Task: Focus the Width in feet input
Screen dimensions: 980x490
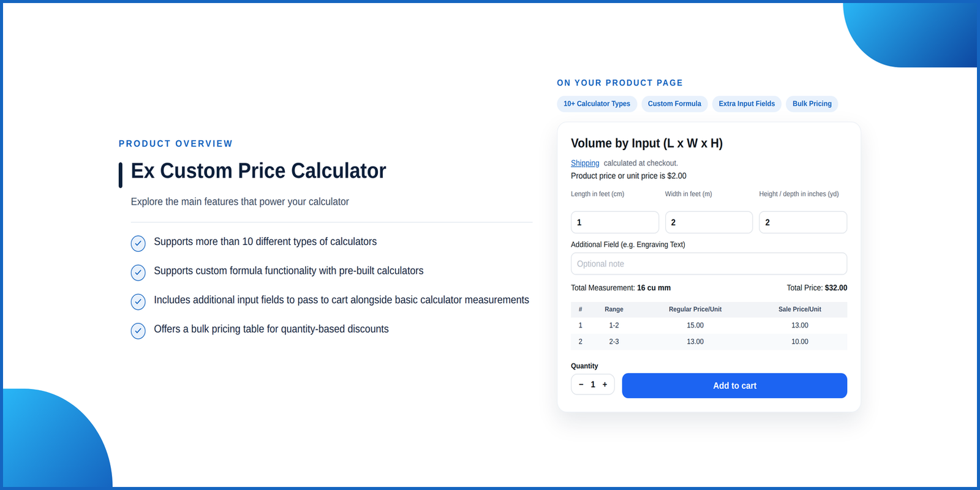Action: click(709, 222)
